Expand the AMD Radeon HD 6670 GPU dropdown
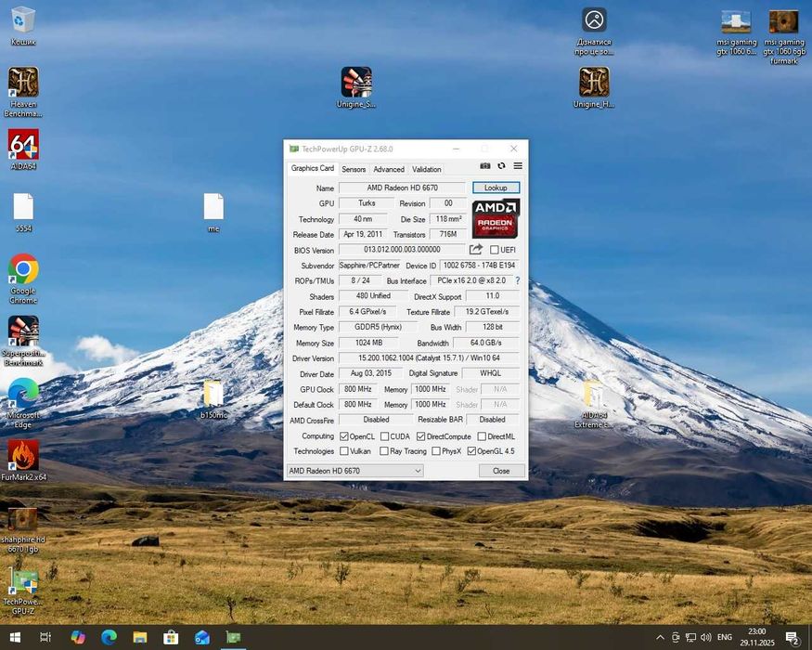Screen dimensions: 812x650 pyautogui.click(x=417, y=471)
